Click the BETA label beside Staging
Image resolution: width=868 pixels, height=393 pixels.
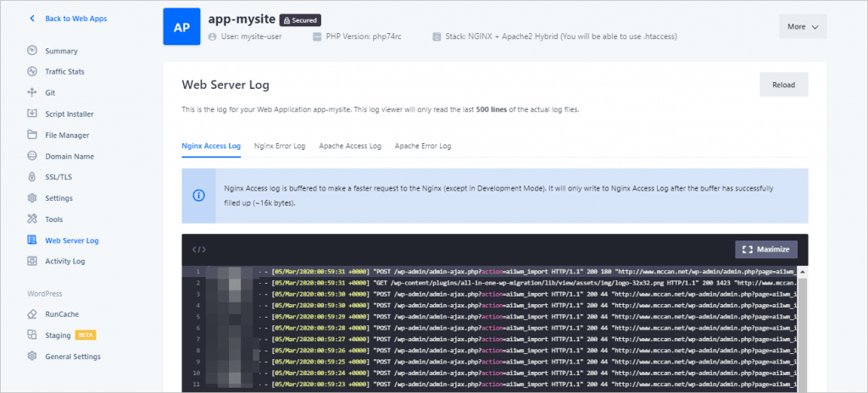click(86, 335)
